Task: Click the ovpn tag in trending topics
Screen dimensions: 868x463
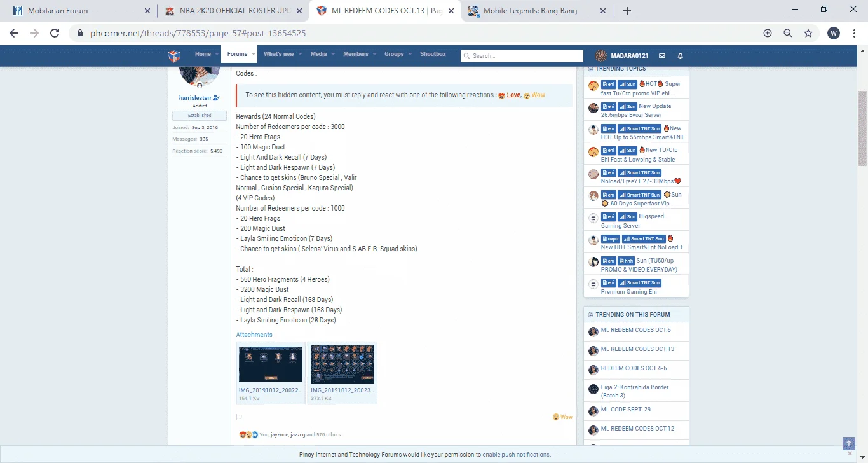Action: (610, 238)
